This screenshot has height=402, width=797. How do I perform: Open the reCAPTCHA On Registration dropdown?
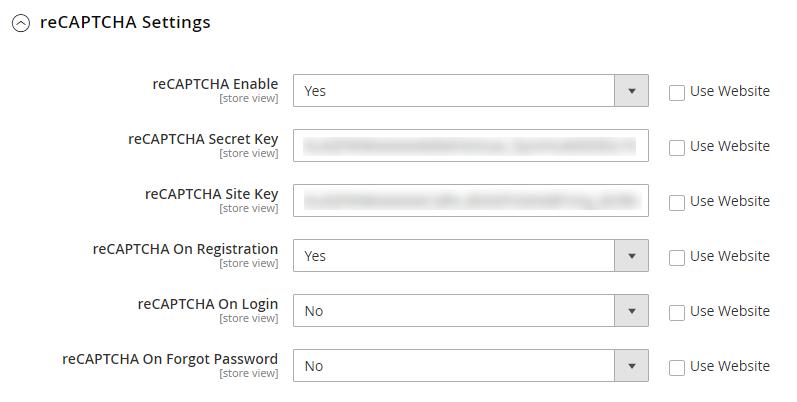(455, 256)
